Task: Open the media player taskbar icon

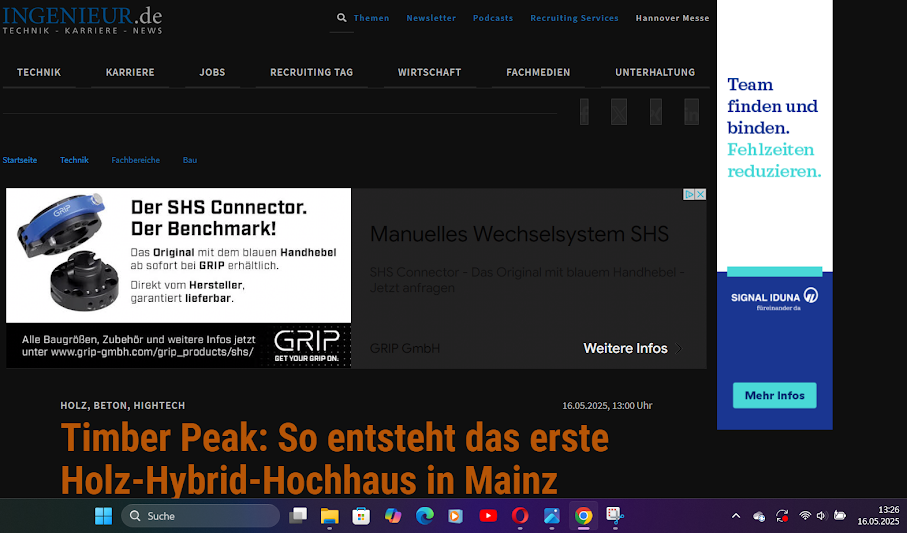Action: click(456, 516)
